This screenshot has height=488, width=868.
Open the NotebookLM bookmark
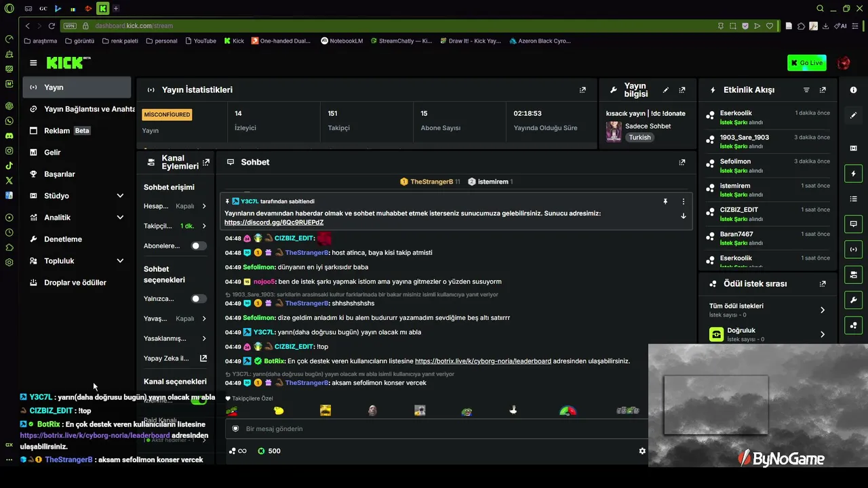coord(342,41)
